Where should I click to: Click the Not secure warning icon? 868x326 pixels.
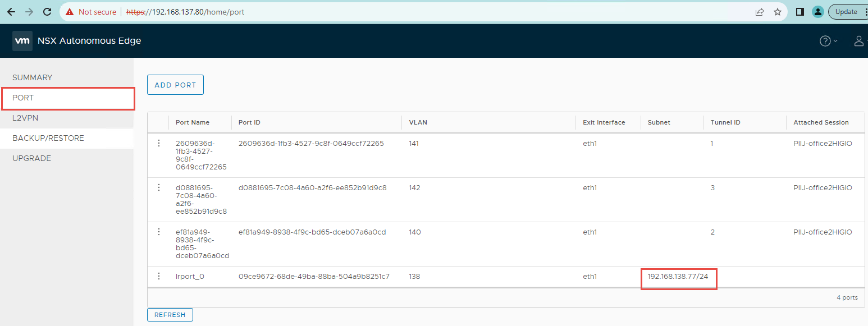click(70, 12)
